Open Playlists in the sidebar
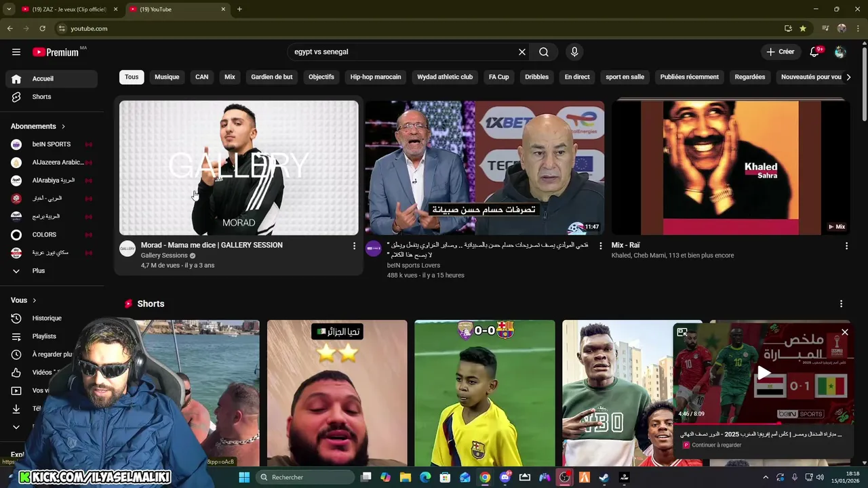Image resolution: width=868 pixels, height=488 pixels. pyautogui.click(x=52, y=336)
